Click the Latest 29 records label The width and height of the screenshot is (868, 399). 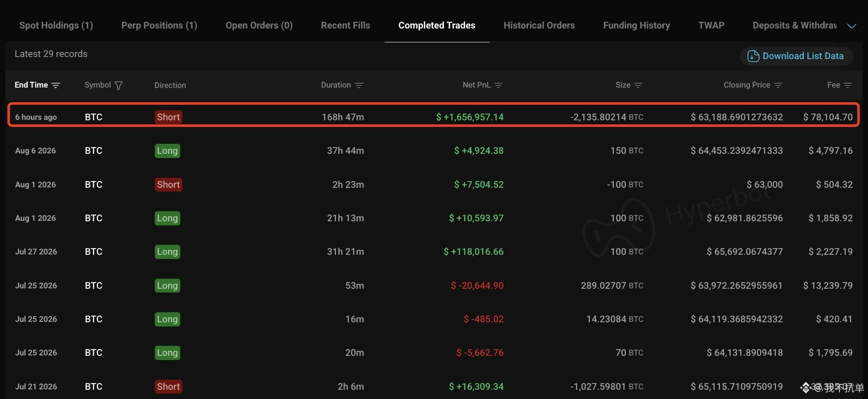point(51,54)
